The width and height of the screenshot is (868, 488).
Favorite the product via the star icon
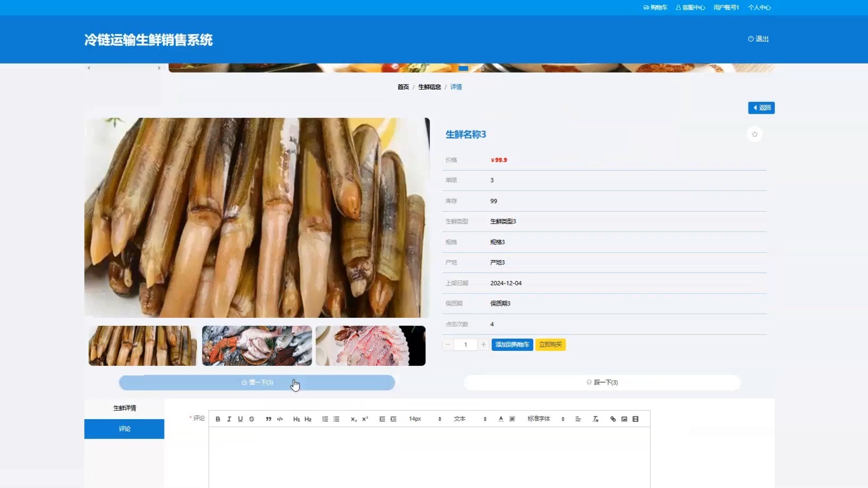pos(754,134)
